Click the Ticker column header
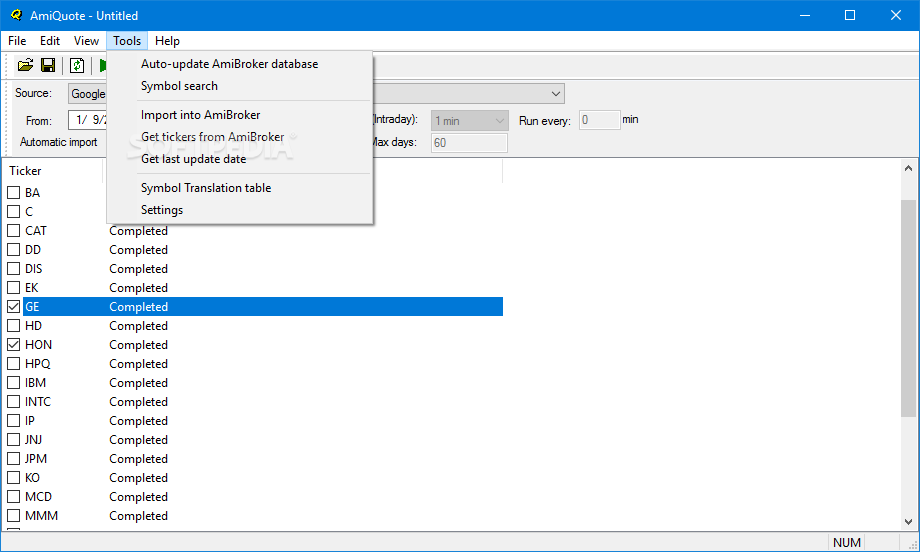Screen dimensions: 920x552 (x=53, y=171)
